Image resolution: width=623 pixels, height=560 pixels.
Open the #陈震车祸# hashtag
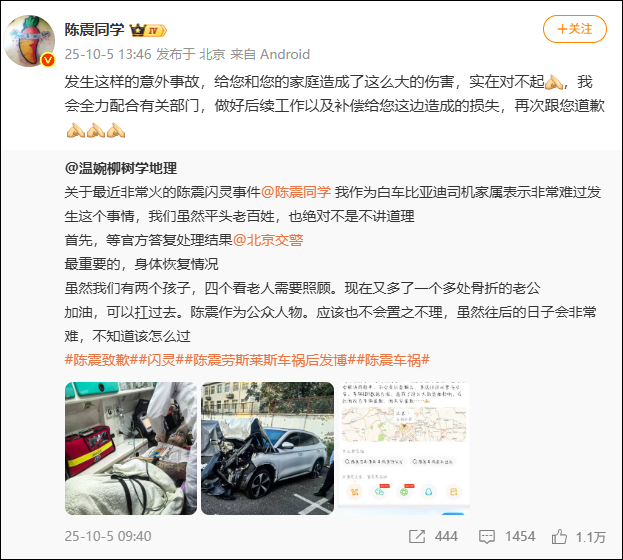click(x=393, y=360)
